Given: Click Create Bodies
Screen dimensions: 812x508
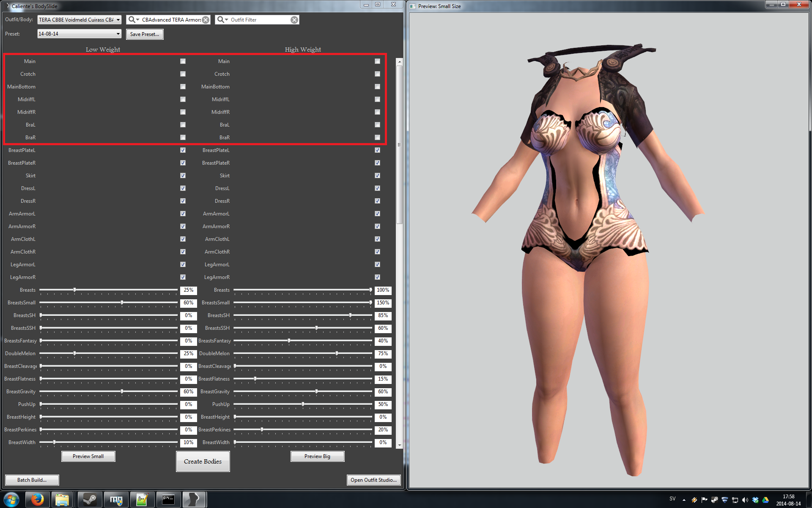Looking at the screenshot, I should point(203,461).
